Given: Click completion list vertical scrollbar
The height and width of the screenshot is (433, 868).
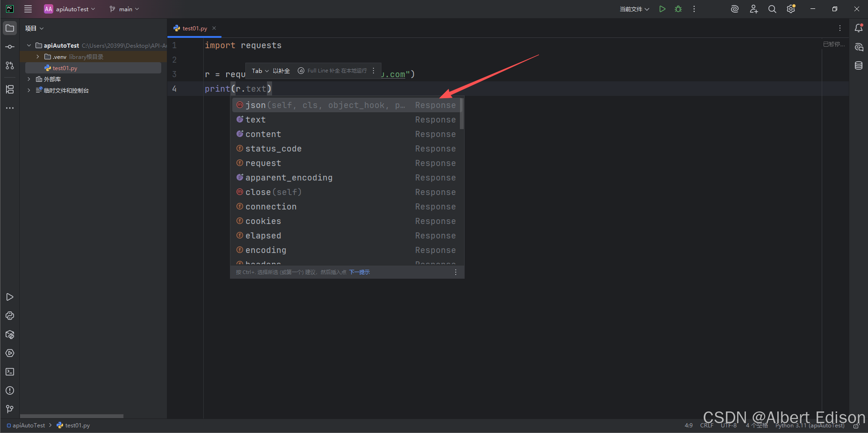Looking at the screenshot, I should click(462, 114).
